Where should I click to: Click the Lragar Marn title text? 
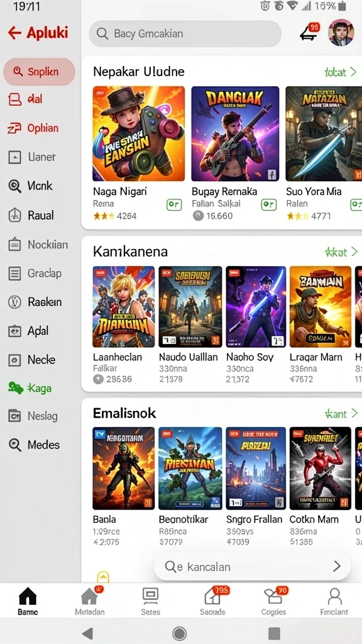(x=316, y=357)
